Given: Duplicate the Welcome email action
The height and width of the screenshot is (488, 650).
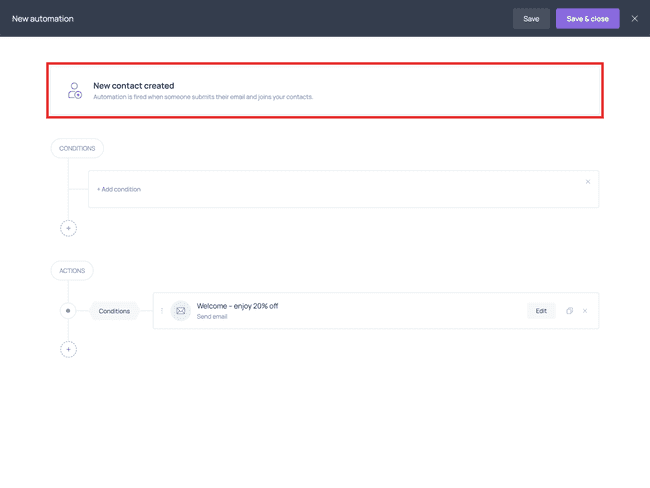Looking at the screenshot, I should point(570,311).
